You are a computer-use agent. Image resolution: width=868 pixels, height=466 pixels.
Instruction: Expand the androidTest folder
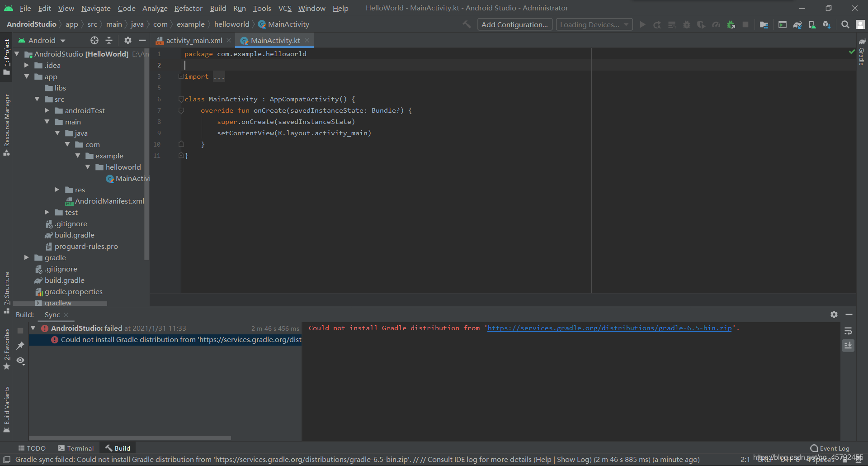click(x=47, y=110)
